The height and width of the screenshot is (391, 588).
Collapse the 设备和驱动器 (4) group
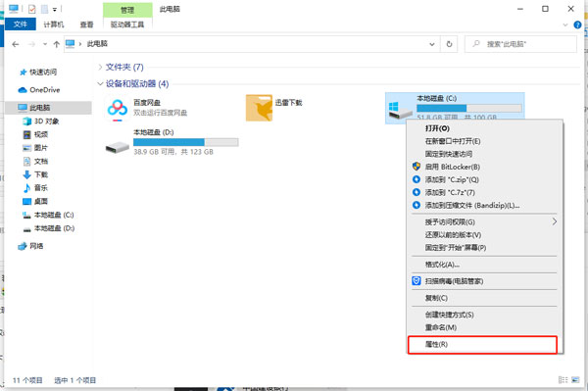[100, 83]
